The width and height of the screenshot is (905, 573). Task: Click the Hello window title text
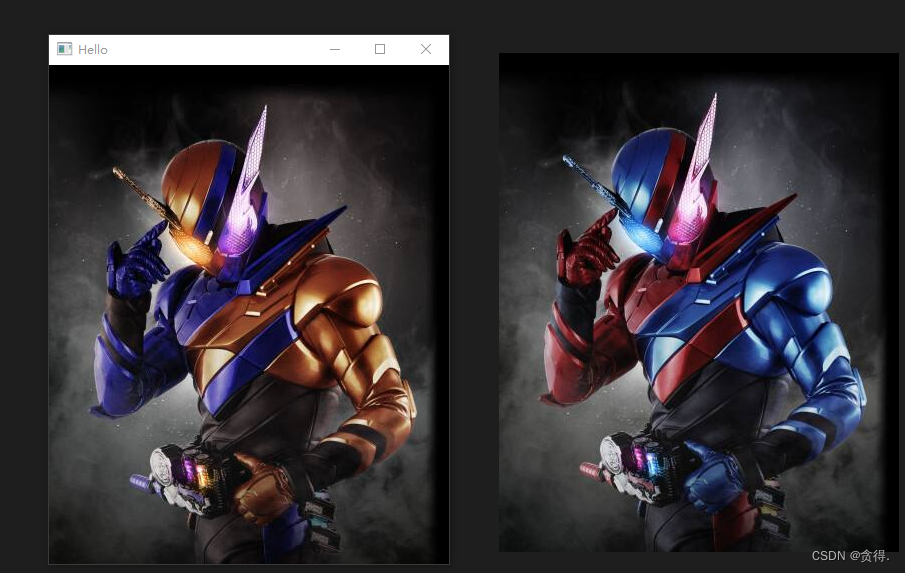[93, 50]
